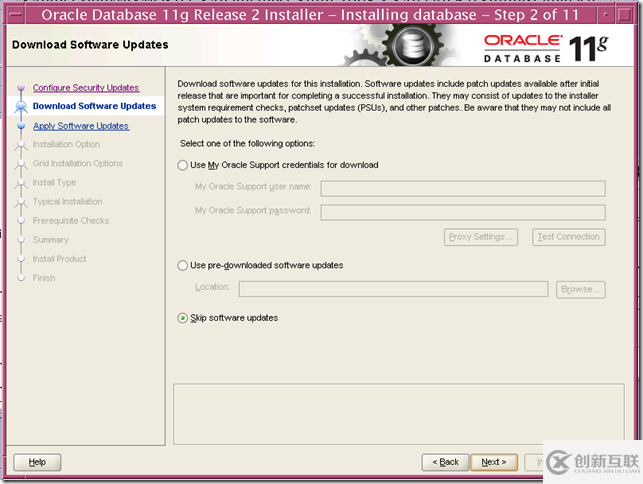Screen dimensions: 643x484
Task: Select 'Skip software updates' radio button
Action: [x=182, y=318]
